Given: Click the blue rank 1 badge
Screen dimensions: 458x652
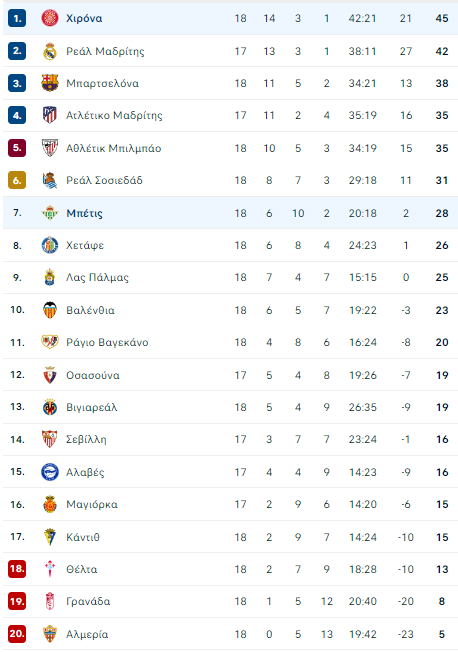Looking at the screenshot, I should [x=17, y=18].
